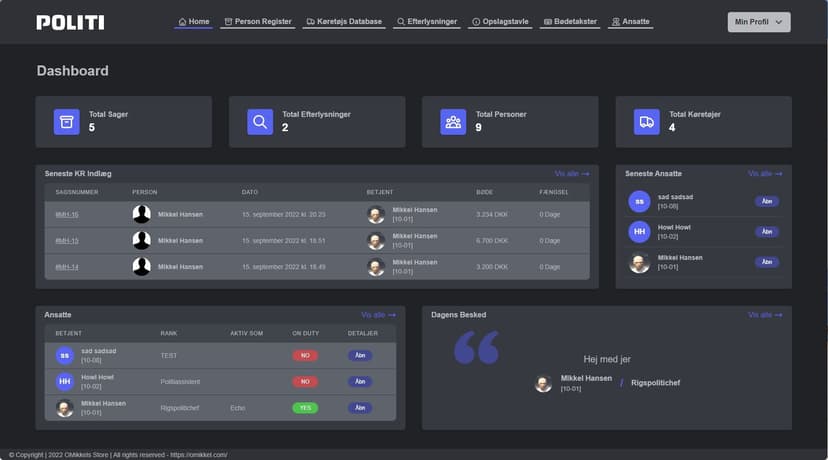
Task: Click Mikkel Hansen's photo in Dagens Besked
Action: [543, 384]
